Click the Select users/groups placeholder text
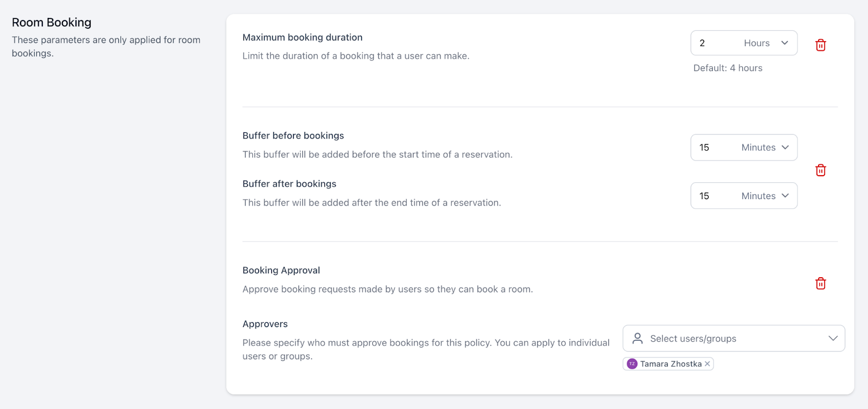868x409 pixels. point(693,338)
